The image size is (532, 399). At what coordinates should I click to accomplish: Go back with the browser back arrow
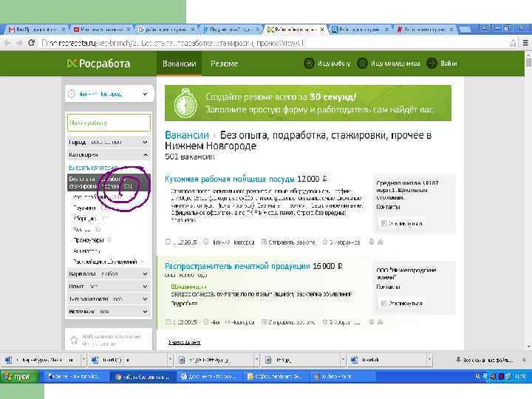tap(7, 43)
